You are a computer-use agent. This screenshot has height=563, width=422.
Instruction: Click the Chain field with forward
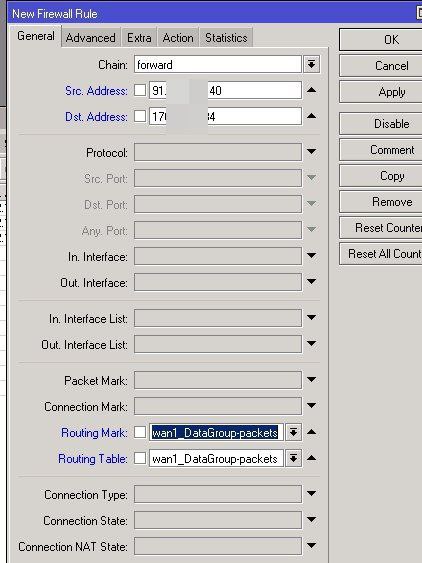point(218,65)
